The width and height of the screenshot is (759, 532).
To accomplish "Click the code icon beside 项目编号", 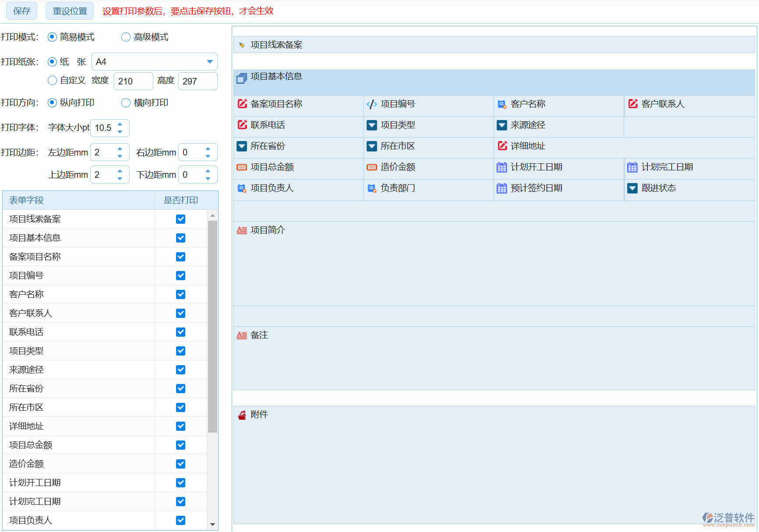I will [x=372, y=104].
